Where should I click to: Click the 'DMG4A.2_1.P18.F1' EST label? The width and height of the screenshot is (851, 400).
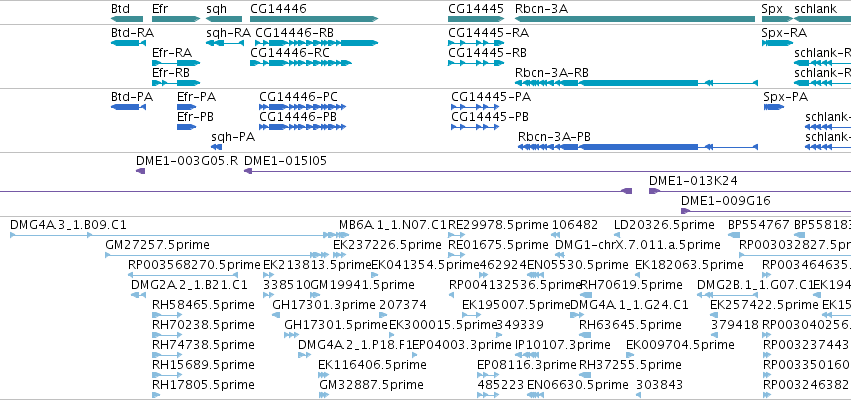(355, 347)
